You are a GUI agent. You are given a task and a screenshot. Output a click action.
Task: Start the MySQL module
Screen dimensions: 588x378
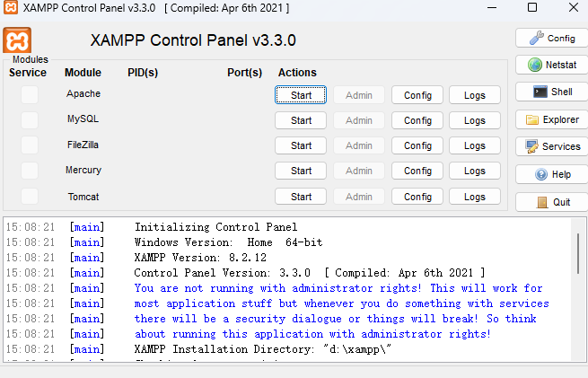(x=301, y=120)
